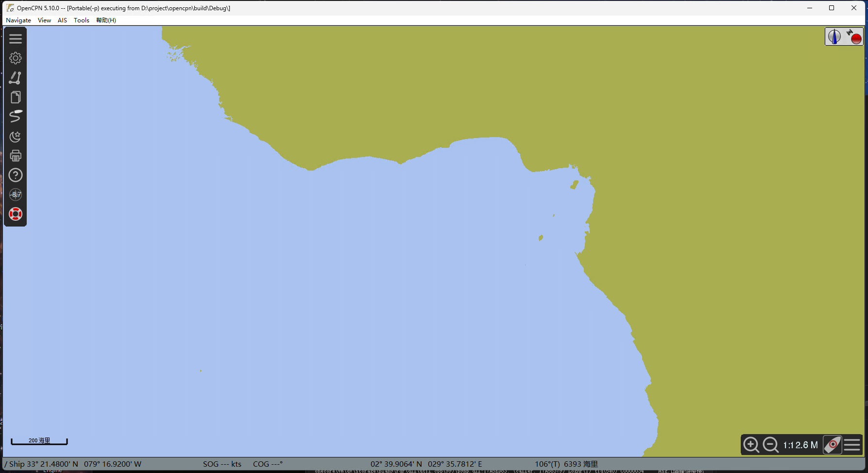Click the magnetic variation -8.7 icon
The image size is (868, 473).
click(16, 194)
